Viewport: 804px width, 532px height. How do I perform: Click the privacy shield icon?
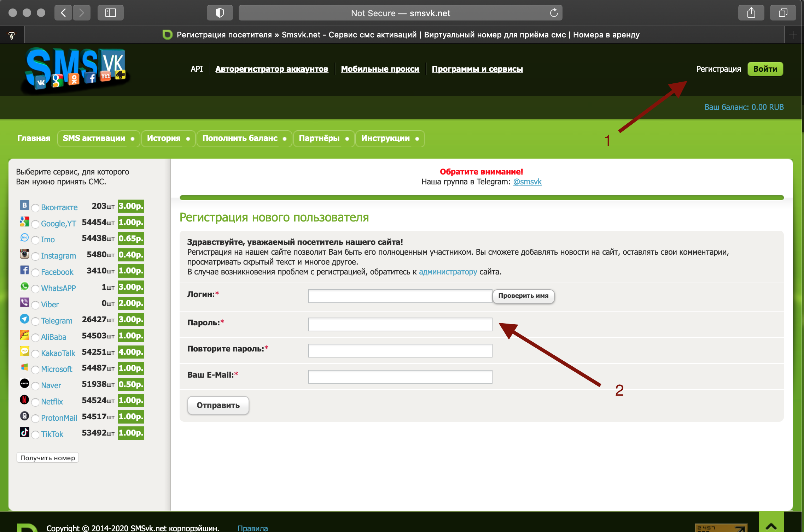pyautogui.click(x=220, y=13)
